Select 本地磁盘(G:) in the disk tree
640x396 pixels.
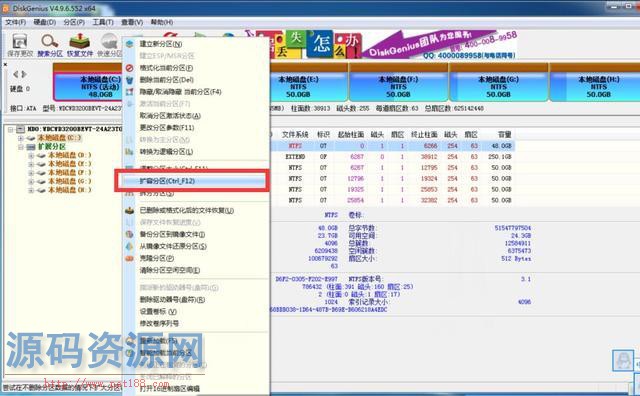coord(70,181)
